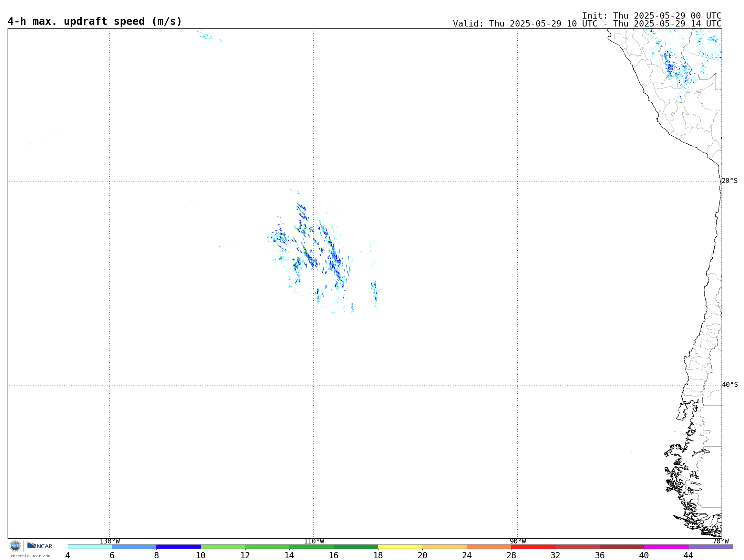Click the orange 24-28 color swatch
744x560 pixels.
[x=489, y=547]
